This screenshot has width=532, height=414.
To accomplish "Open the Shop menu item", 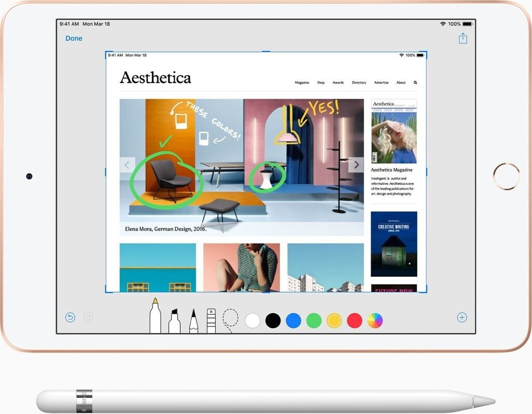I will point(321,83).
